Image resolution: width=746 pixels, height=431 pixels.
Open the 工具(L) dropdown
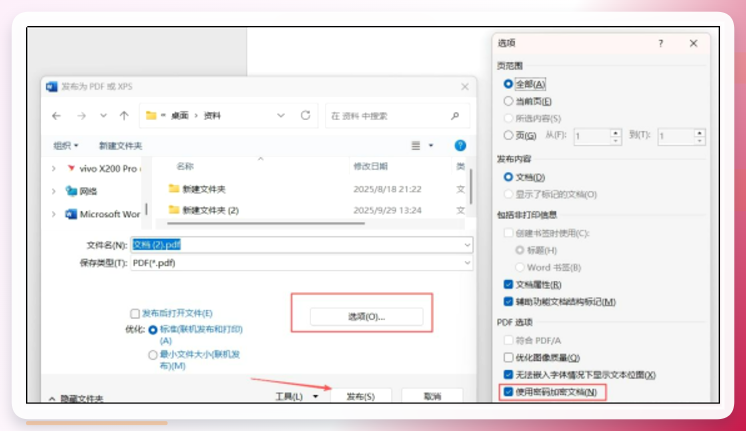296,396
